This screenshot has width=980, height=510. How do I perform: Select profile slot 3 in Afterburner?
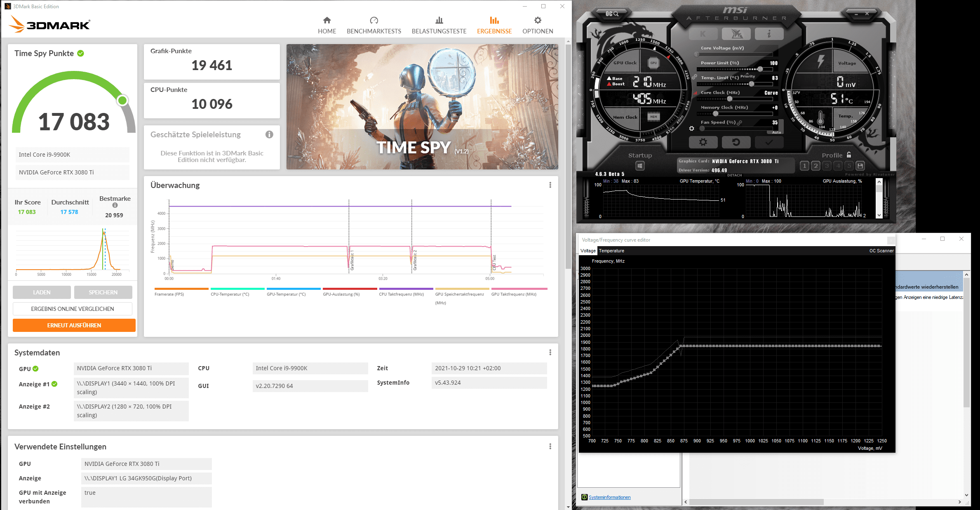tap(827, 166)
